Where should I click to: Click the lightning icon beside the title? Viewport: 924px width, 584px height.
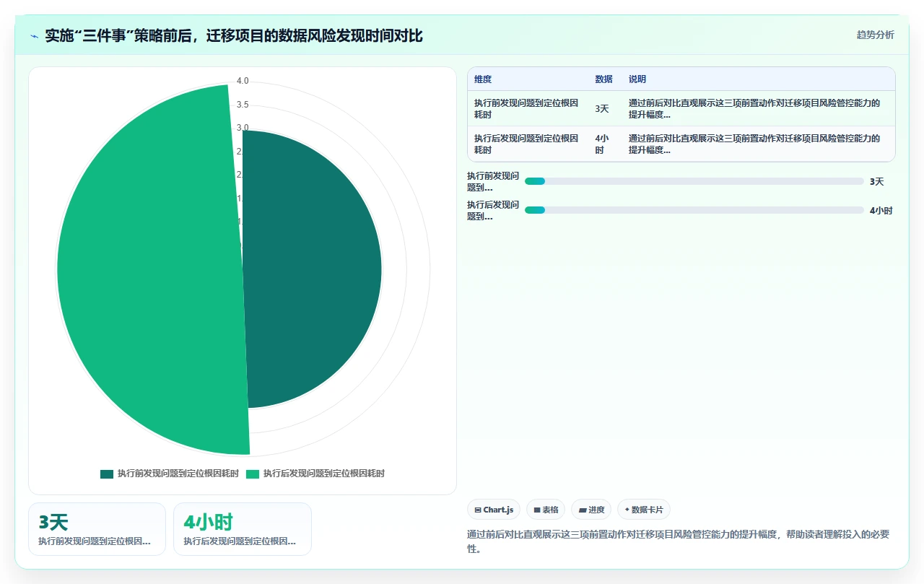[x=34, y=36]
